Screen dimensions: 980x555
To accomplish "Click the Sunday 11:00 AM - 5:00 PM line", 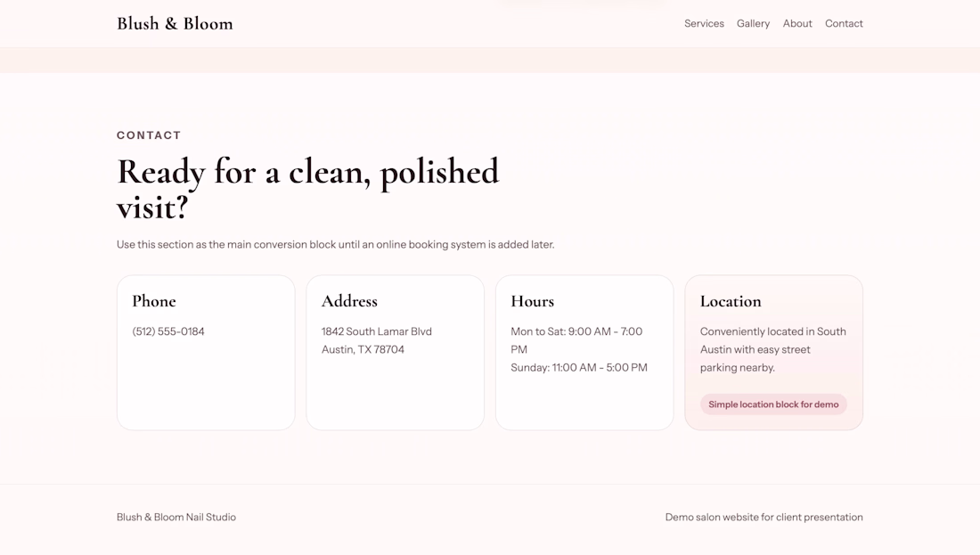I will tap(579, 367).
